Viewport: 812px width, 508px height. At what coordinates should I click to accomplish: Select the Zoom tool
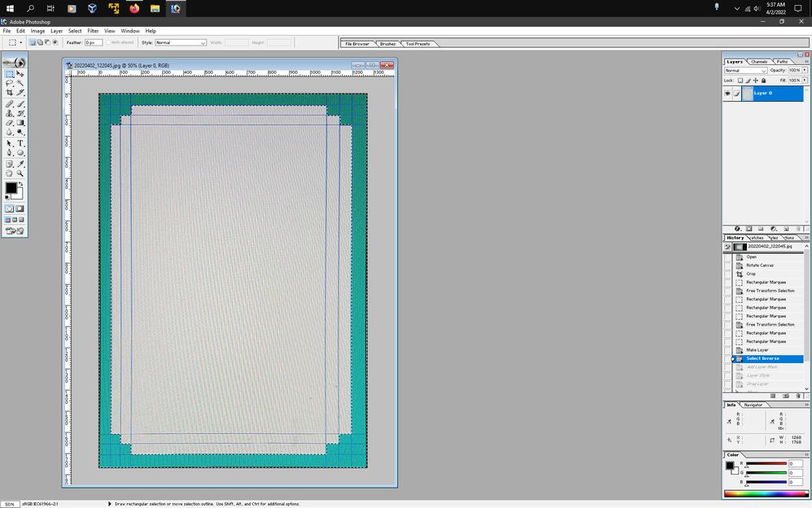tap(20, 173)
